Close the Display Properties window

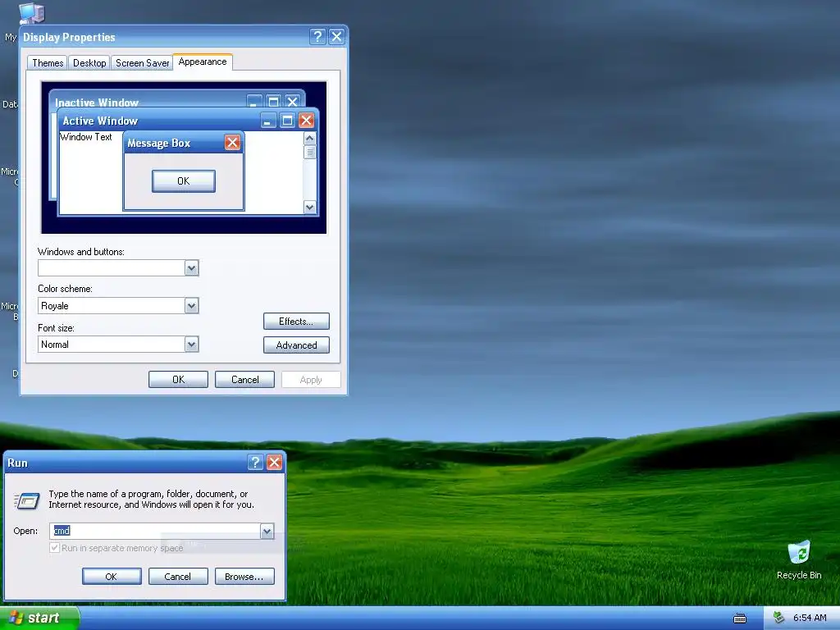[x=336, y=36]
